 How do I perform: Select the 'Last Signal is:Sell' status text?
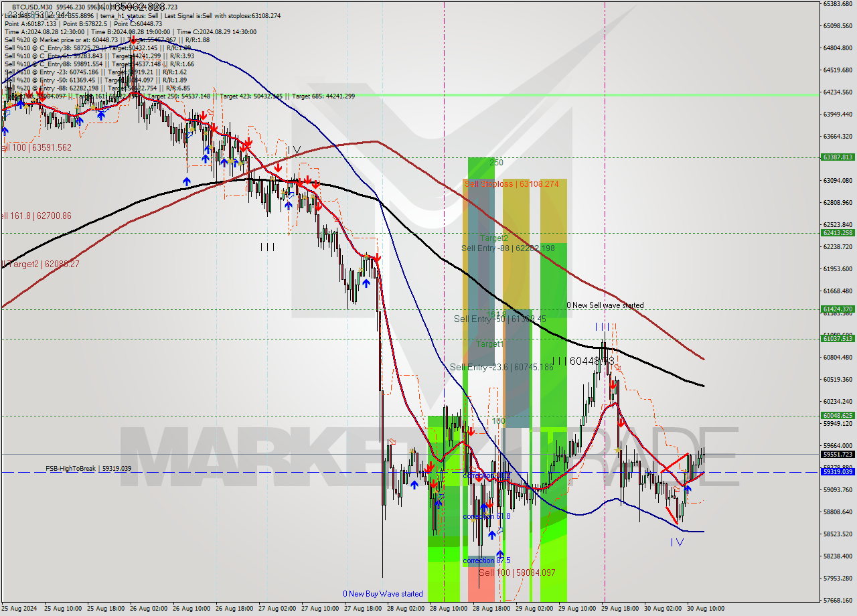[x=189, y=15]
